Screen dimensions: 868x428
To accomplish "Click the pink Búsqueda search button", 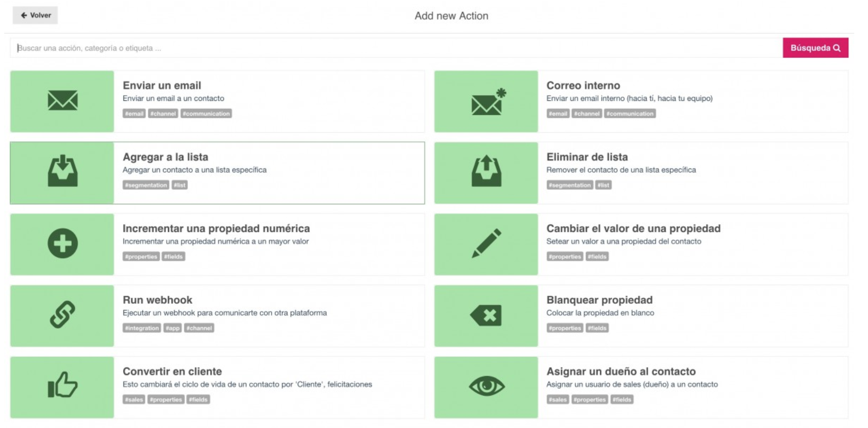I will point(815,48).
